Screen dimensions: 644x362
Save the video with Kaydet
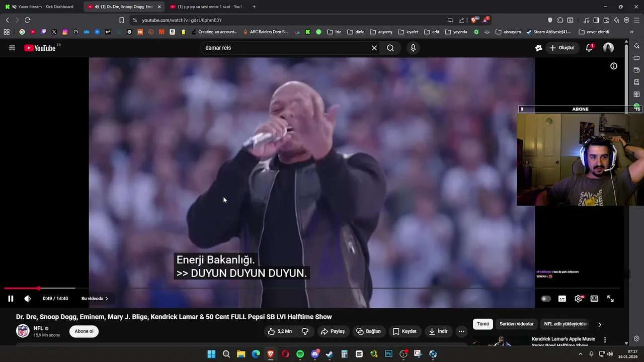[405, 331]
